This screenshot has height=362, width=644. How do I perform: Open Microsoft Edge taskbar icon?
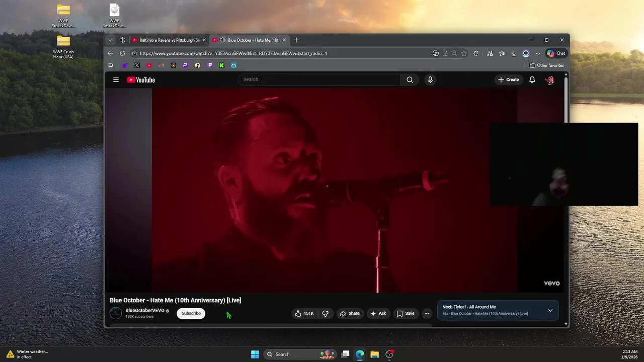point(360,354)
